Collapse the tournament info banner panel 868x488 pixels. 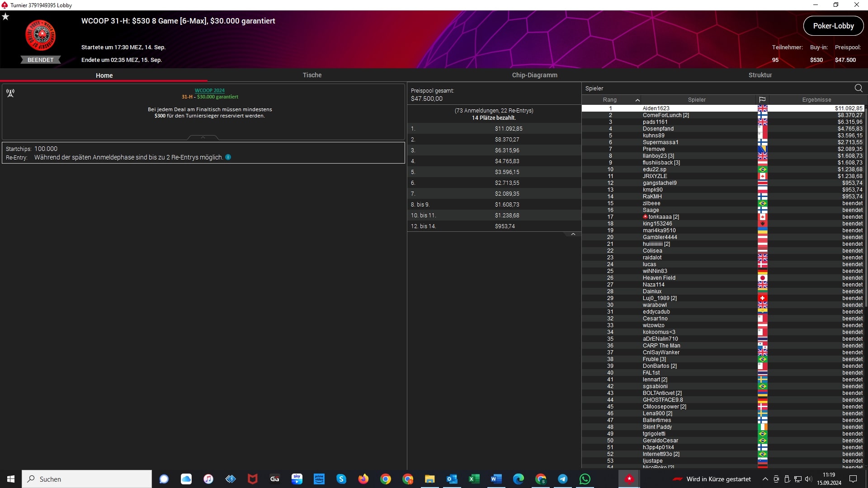203,137
